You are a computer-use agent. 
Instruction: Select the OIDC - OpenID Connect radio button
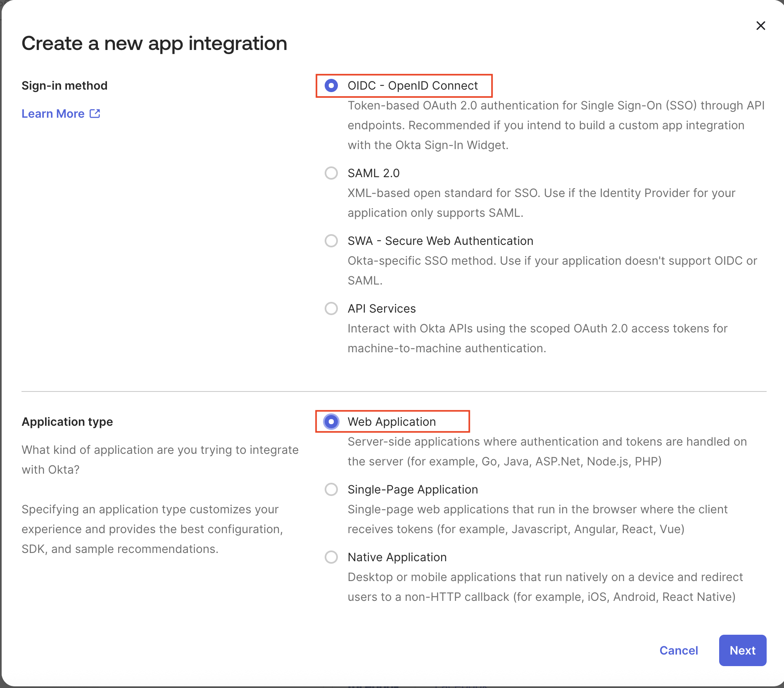pyautogui.click(x=331, y=85)
